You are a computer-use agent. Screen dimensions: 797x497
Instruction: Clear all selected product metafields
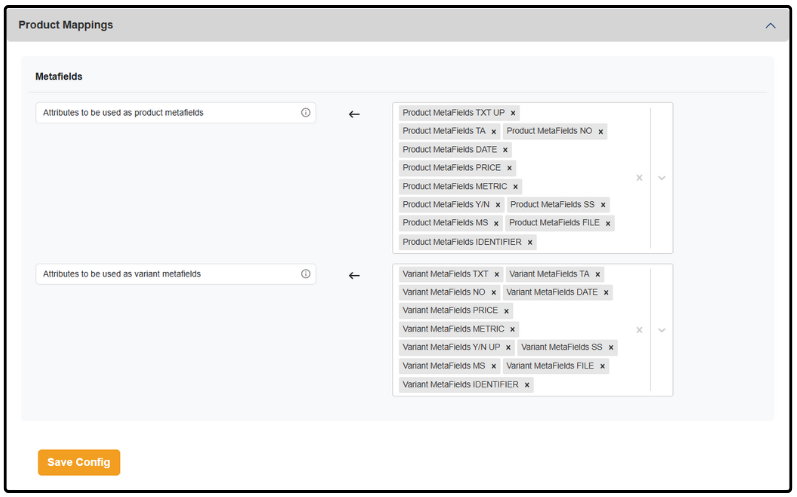click(x=639, y=178)
